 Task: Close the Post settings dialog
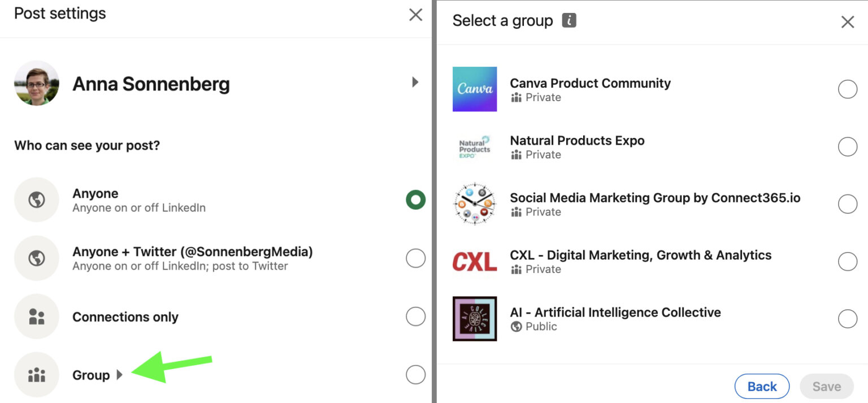pyautogui.click(x=415, y=15)
